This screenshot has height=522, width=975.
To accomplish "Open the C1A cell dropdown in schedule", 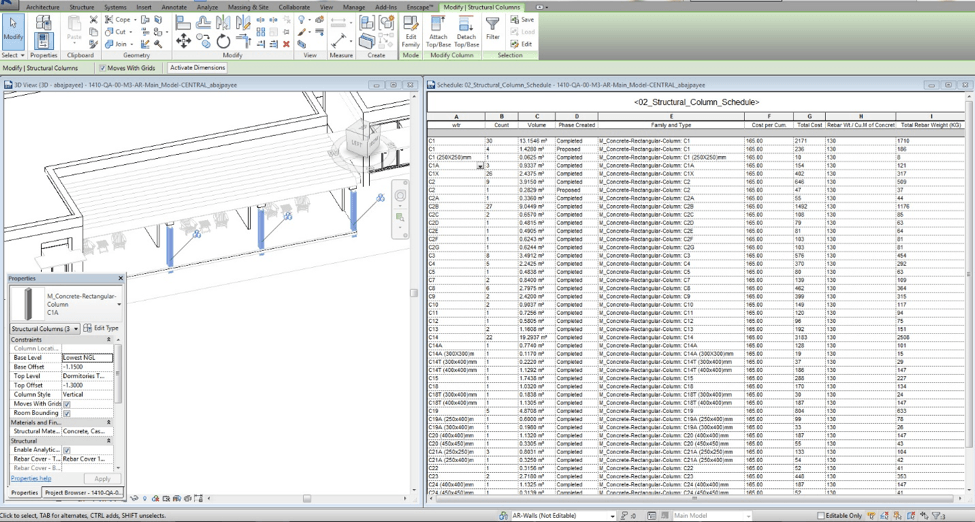I will pos(480,166).
